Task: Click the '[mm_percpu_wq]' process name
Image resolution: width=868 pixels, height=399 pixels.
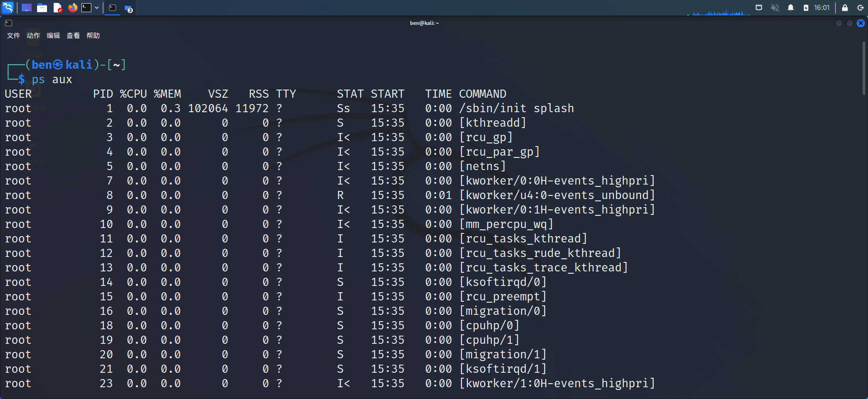Action: 506,224
